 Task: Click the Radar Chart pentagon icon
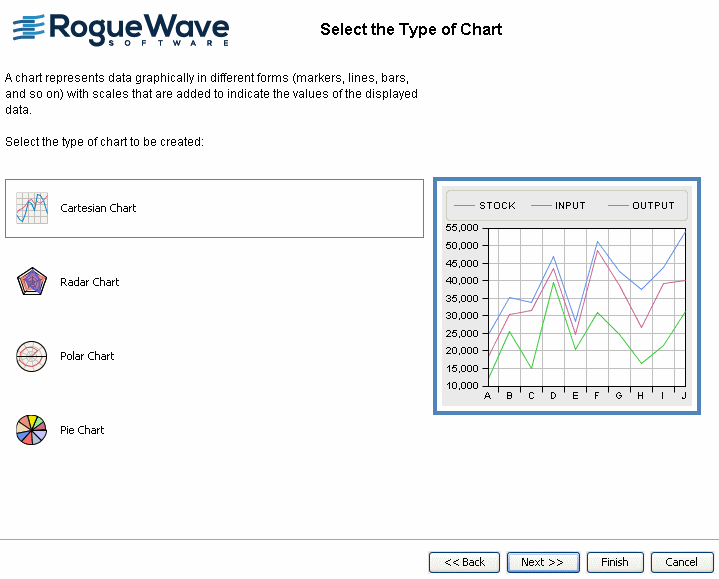pos(32,282)
